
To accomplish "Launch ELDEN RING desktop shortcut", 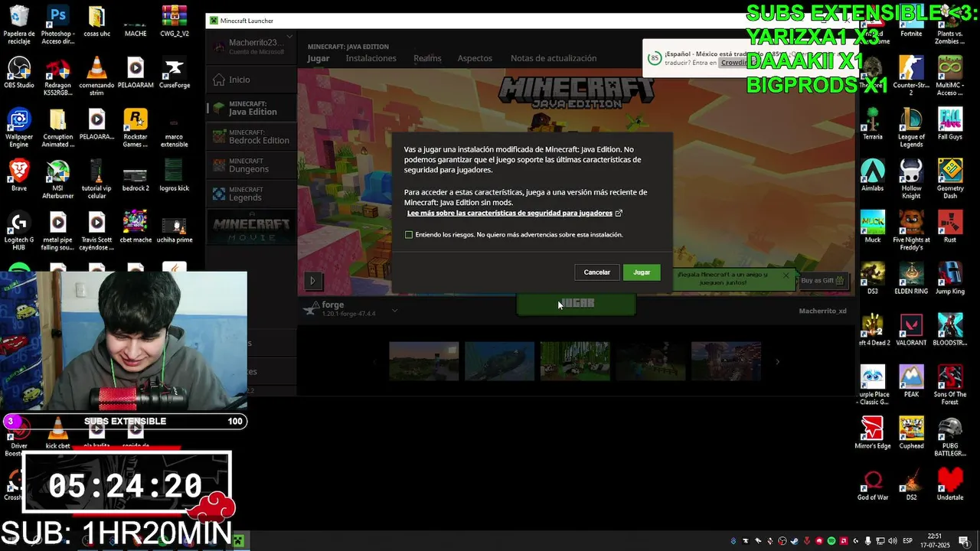I will 911,279.
